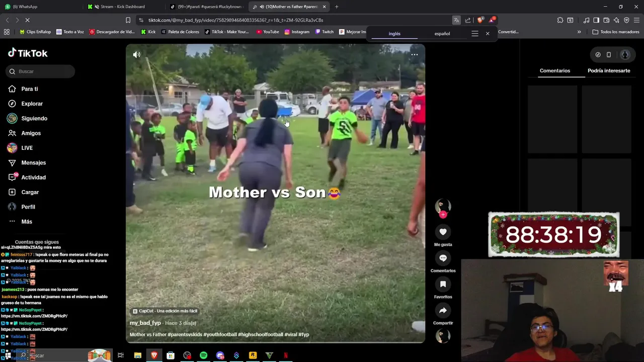
Task: Follow the creator via the red plus badge
Action: [x=443, y=215]
